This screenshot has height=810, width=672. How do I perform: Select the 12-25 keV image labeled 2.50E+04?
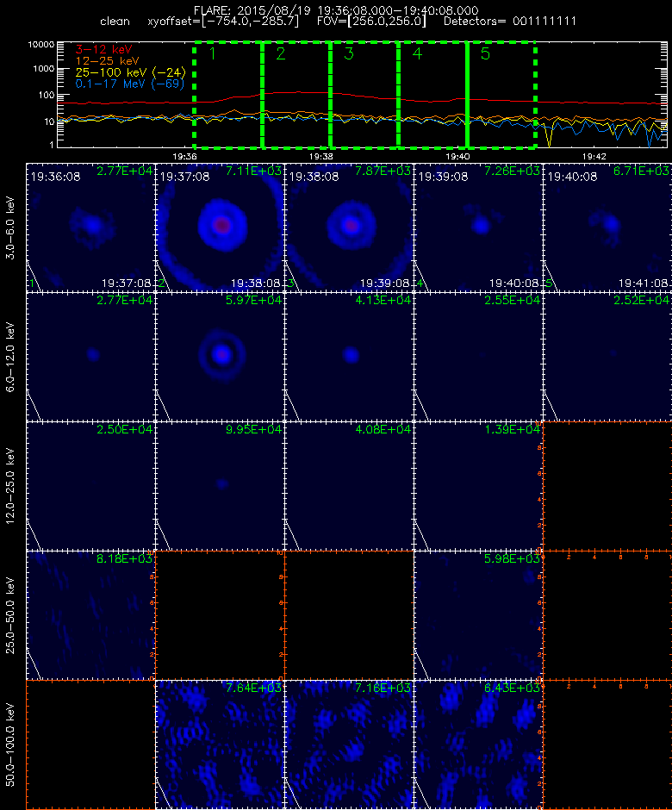[x=91, y=486]
